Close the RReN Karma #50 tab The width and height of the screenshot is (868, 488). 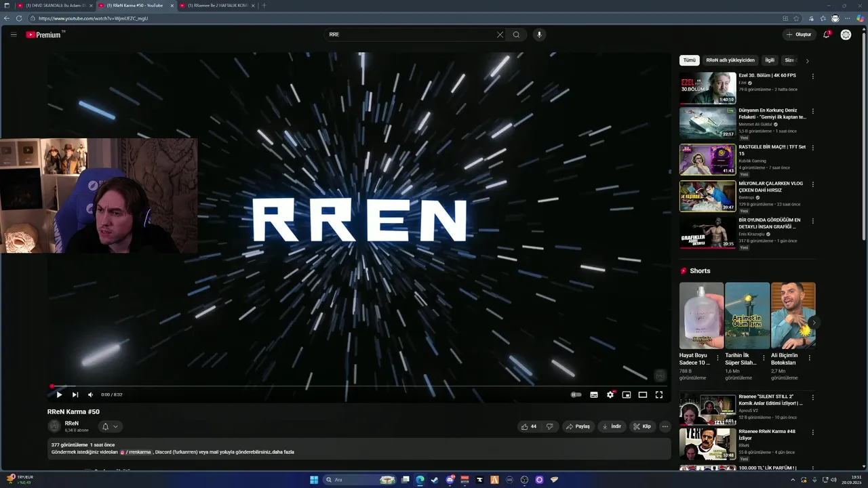(172, 5)
